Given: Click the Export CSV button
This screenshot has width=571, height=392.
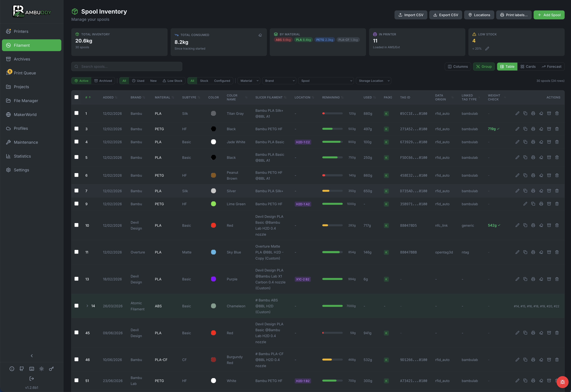Looking at the screenshot, I should tap(445, 15).
